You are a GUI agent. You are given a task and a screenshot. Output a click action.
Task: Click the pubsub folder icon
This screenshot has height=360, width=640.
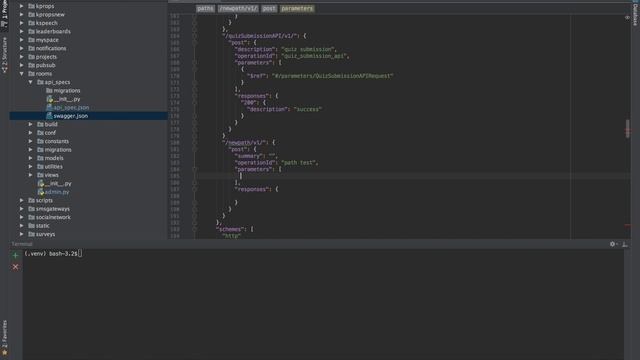pos(31,65)
